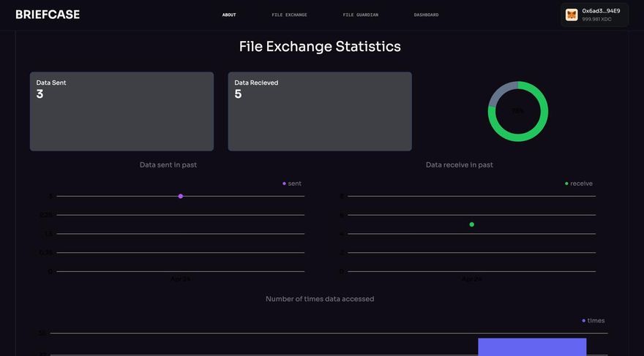This screenshot has height=356, width=644.
Task: Click the Data Sent card
Action: pos(121,112)
